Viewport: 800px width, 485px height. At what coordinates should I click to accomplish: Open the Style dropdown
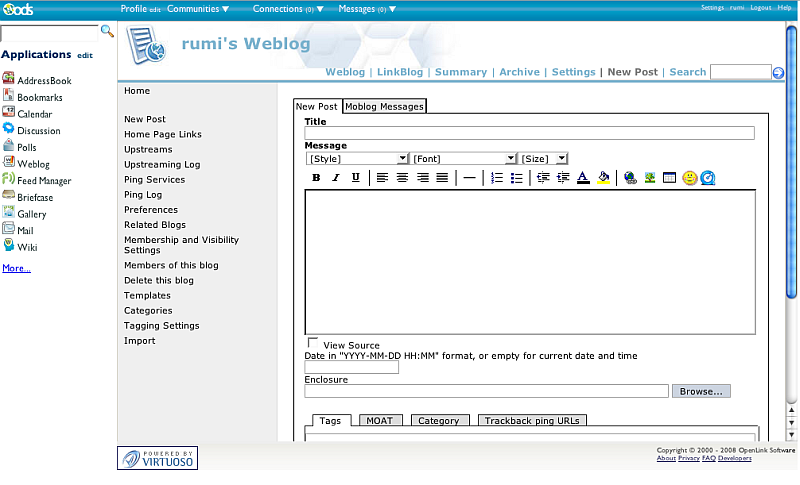(357, 158)
